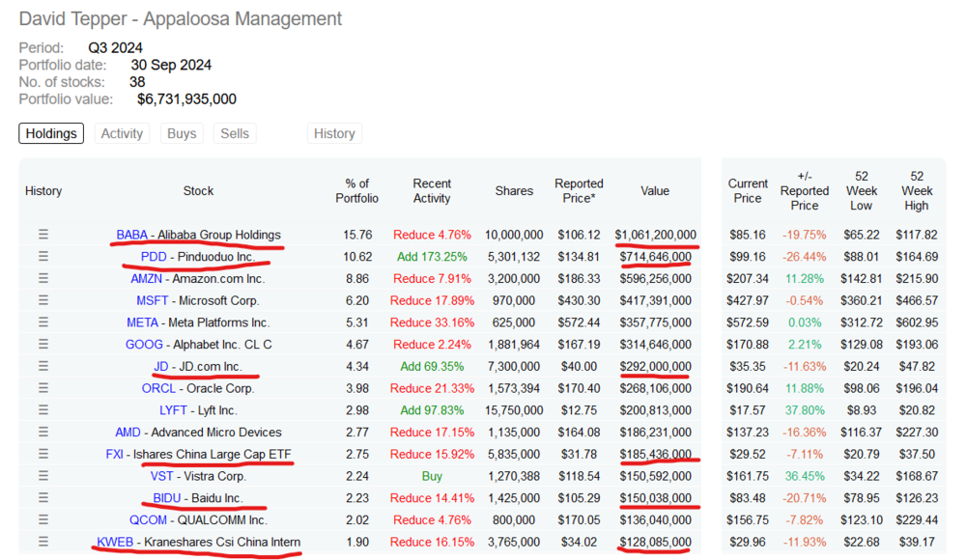
Task: Open history icon for Advanced Micro Devices row
Action: tap(43, 433)
